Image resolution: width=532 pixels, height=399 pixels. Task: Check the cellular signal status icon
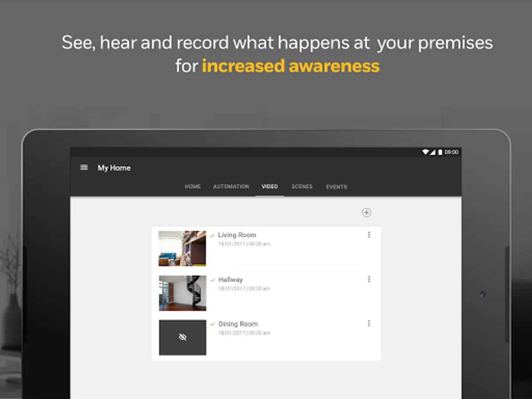tap(433, 152)
